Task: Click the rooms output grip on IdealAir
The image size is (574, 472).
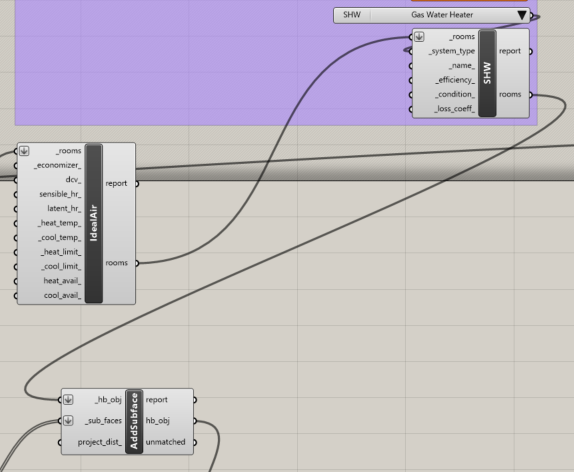Action: click(x=137, y=263)
